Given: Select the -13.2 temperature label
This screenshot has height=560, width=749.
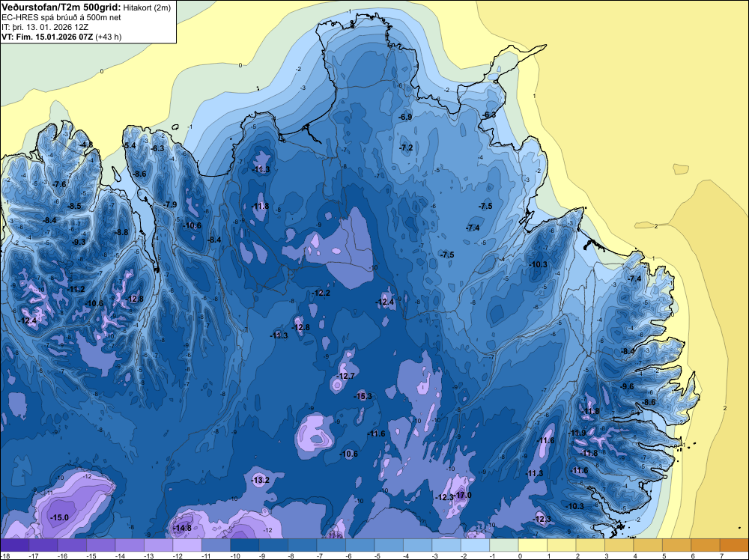Looking at the screenshot, I should coord(261,481).
